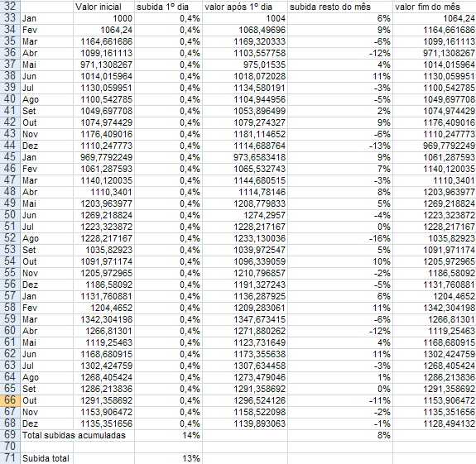Select cell with value 1233,130036

pos(245,238)
